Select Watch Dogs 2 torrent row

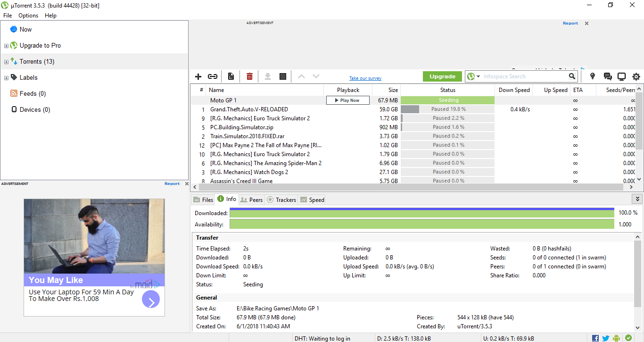point(413,172)
